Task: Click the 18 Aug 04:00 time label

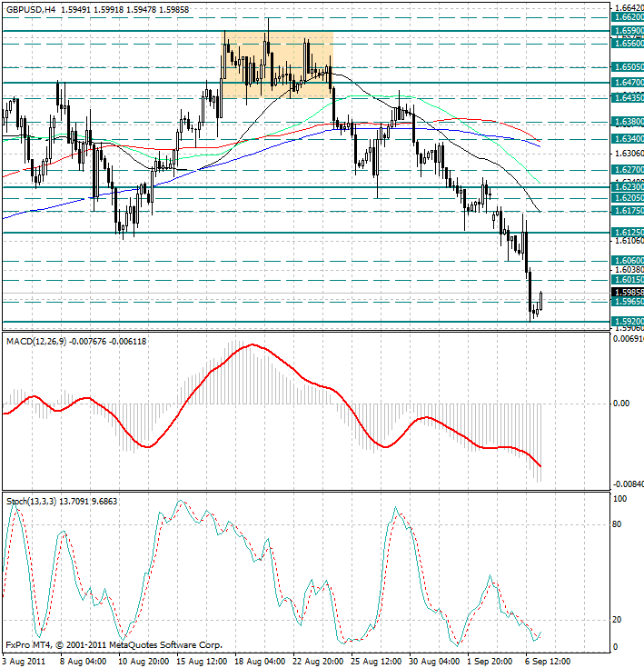Action: point(260,662)
